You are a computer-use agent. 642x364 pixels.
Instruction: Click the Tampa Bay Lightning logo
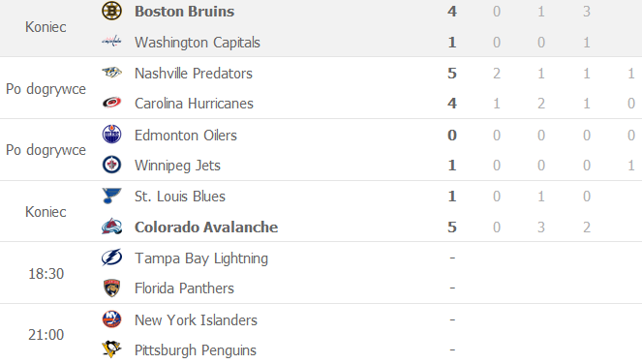111,258
